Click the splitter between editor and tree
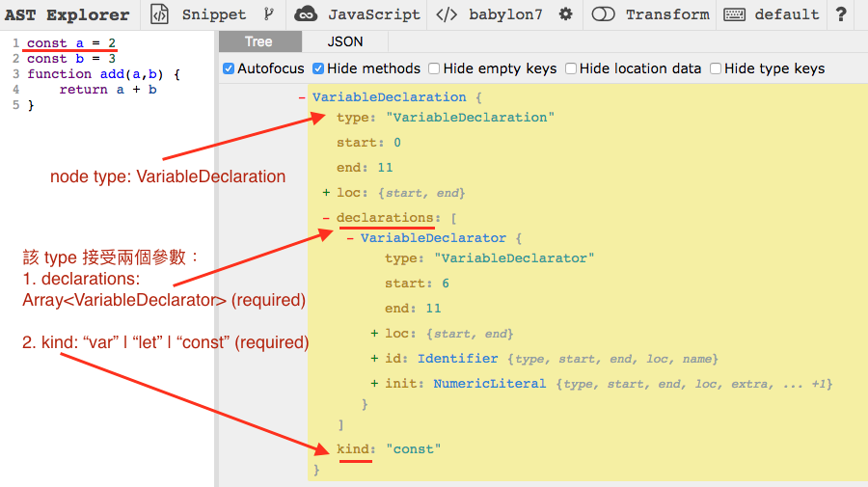This screenshot has height=487, width=868. pos(216,259)
